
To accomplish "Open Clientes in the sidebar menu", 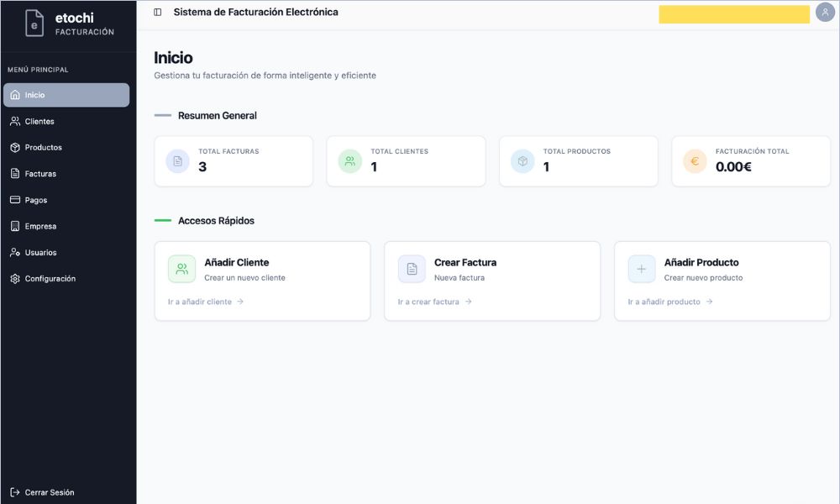I will 39,122.
